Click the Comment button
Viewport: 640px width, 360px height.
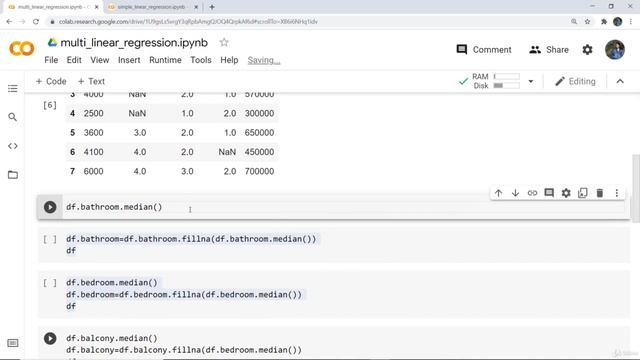pos(484,50)
